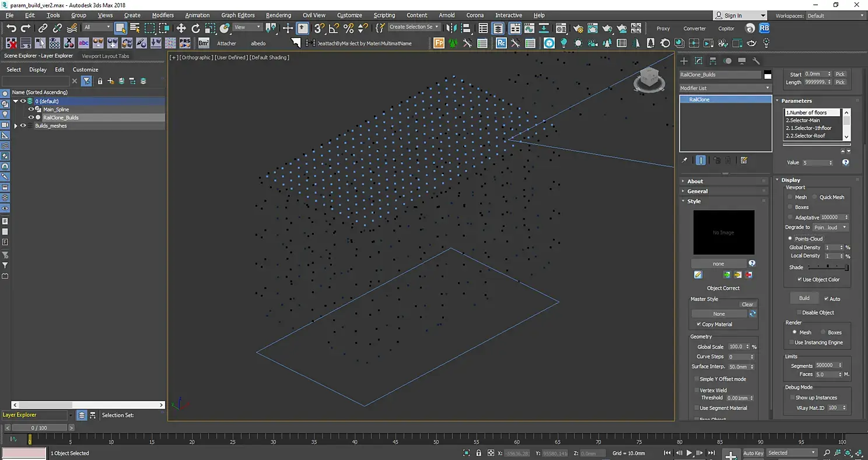868x460 pixels.
Task: Select the Move transform tool
Action: pyautogui.click(x=181, y=28)
